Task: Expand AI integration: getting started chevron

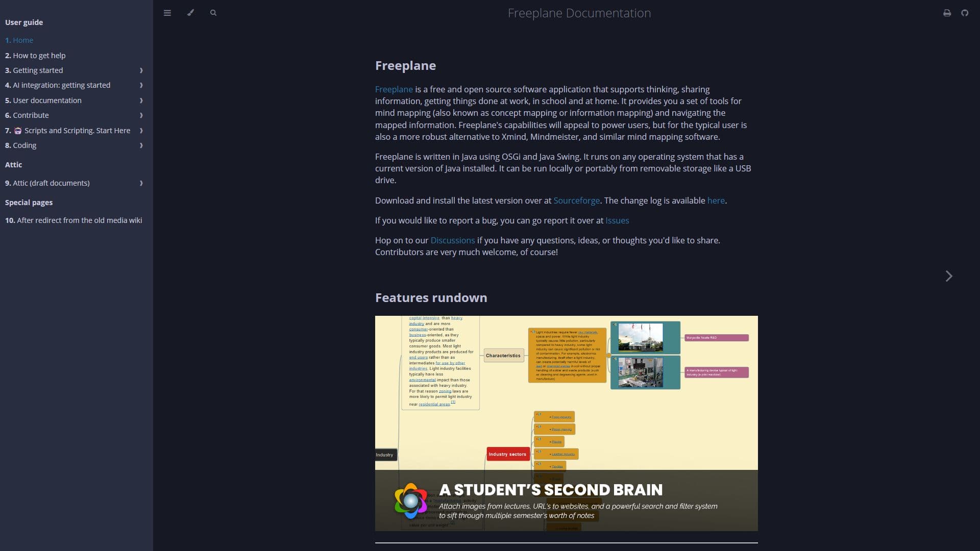Action: pyautogui.click(x=141, y=85)
